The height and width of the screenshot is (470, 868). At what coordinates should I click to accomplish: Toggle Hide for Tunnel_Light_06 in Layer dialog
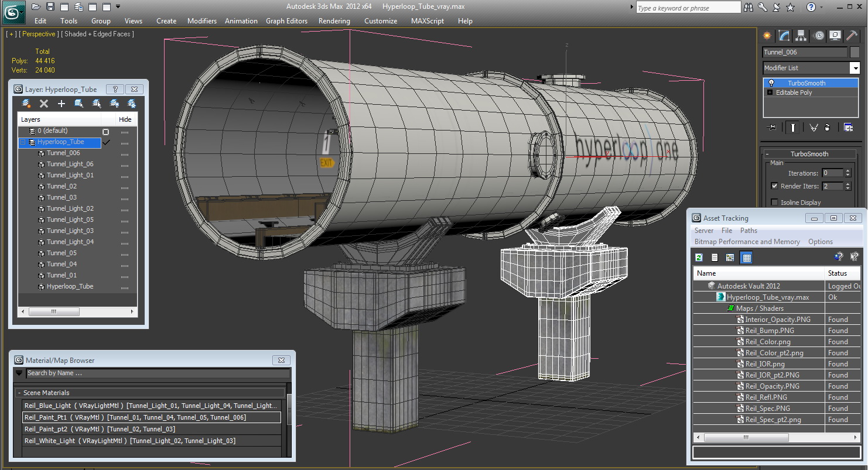(x=125, y=164)
